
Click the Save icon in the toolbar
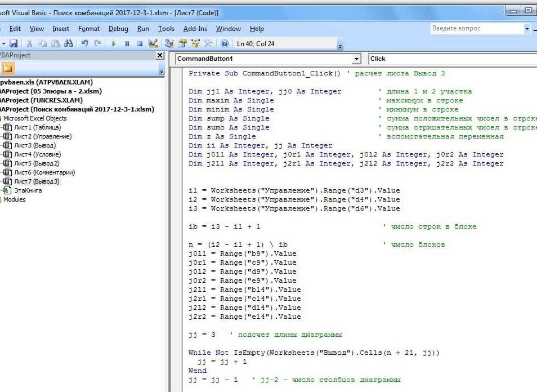[x=14, y=43]
